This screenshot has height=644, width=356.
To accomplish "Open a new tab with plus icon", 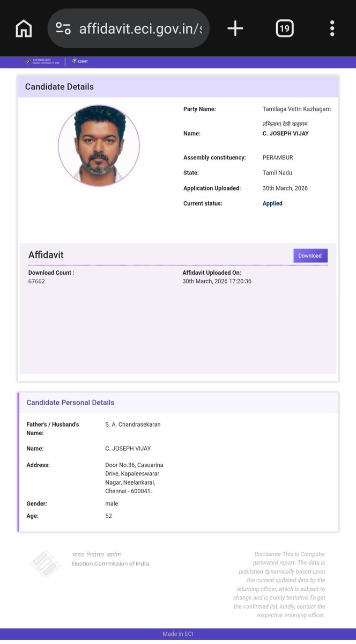I will click(x=235, y=28).
